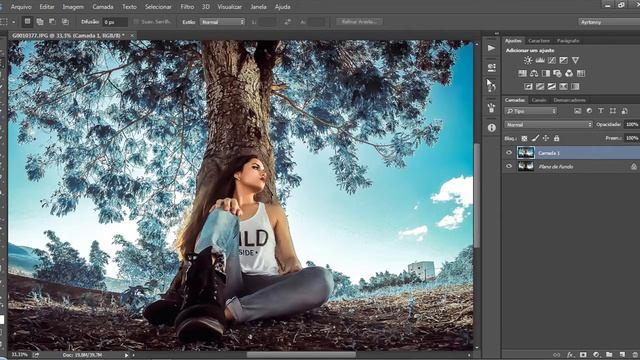The height and width of the screenshot is (360, 640).
Task: Add an Invert adjustment
Action: (528, 87)
